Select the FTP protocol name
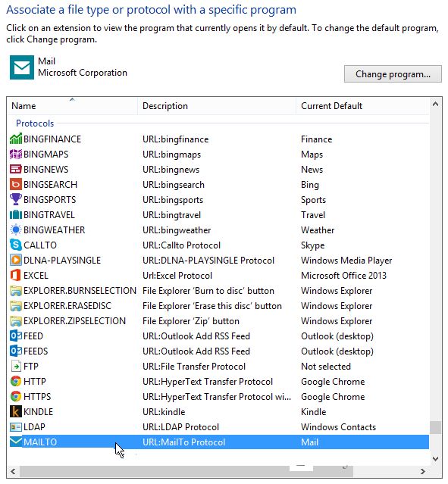 (x=31, y=367)
